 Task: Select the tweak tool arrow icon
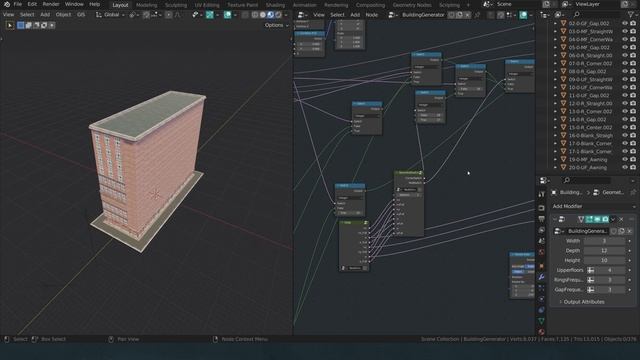pyautogui.click(x=10, y=25)
